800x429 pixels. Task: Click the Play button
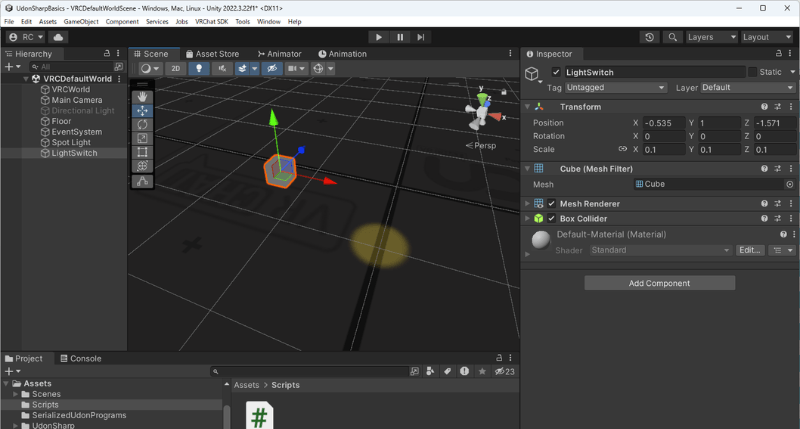click(x=378, y=37)
